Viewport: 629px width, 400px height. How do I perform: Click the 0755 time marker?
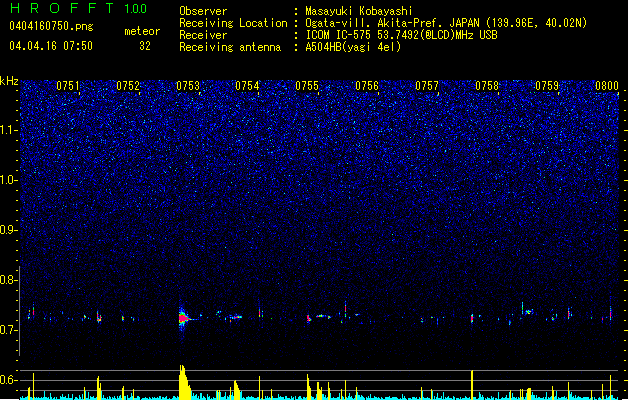(x=307, y=86)
